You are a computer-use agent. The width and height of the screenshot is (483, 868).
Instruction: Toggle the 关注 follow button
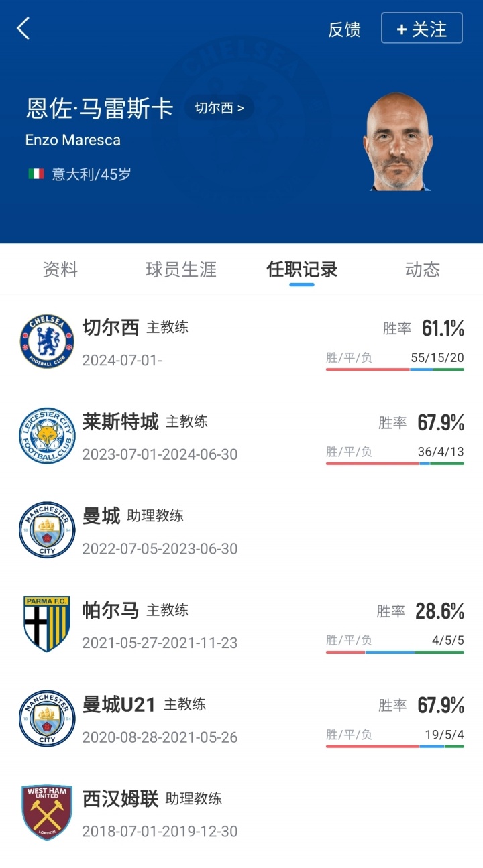421,29
